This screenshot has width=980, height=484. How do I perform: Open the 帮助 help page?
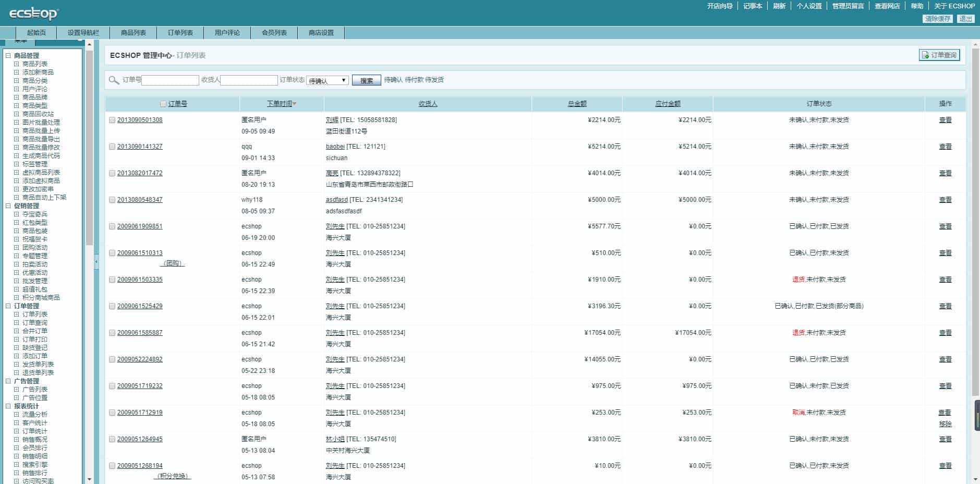[x=916, y=6]
